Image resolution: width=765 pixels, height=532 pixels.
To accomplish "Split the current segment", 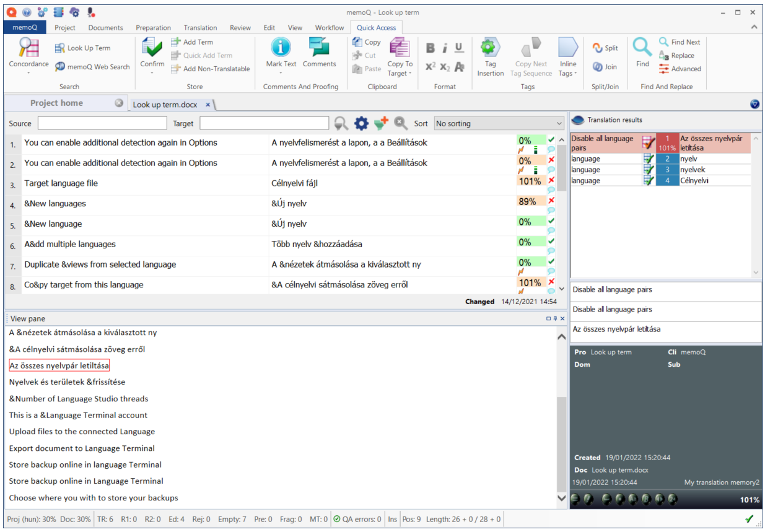I will click(x=605, y=48).
